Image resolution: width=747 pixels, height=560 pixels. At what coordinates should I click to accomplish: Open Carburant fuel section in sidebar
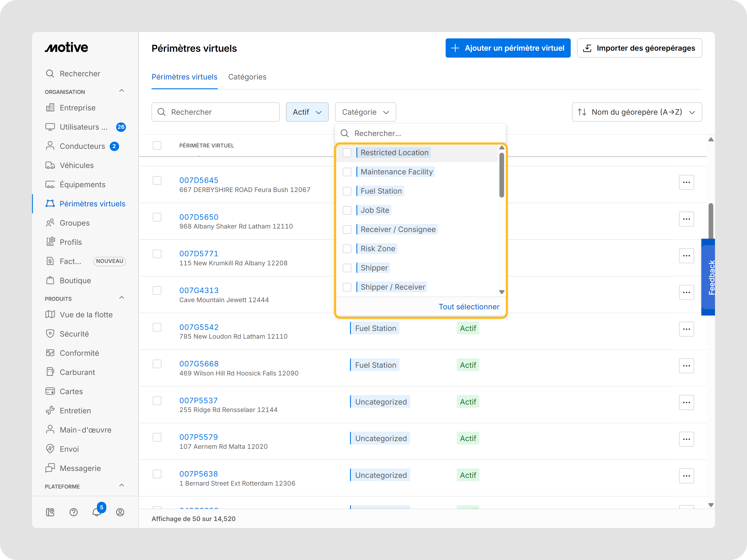pyautogui.click(x=77, y=372)
